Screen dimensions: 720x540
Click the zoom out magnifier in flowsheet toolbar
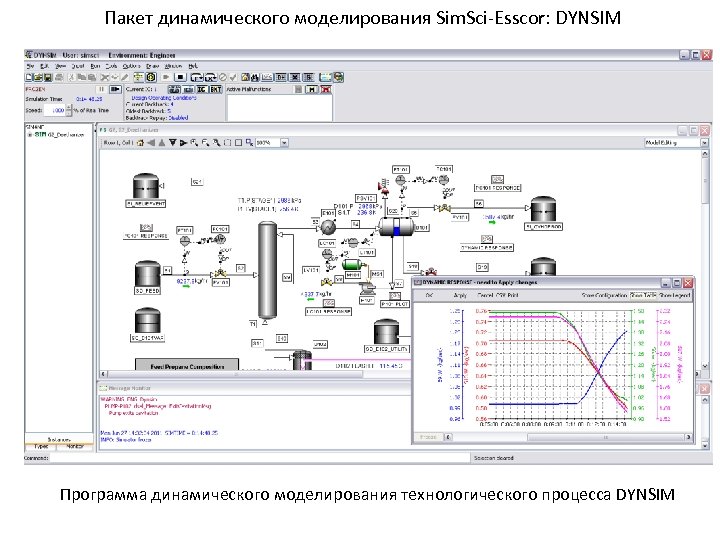(205, 143)
